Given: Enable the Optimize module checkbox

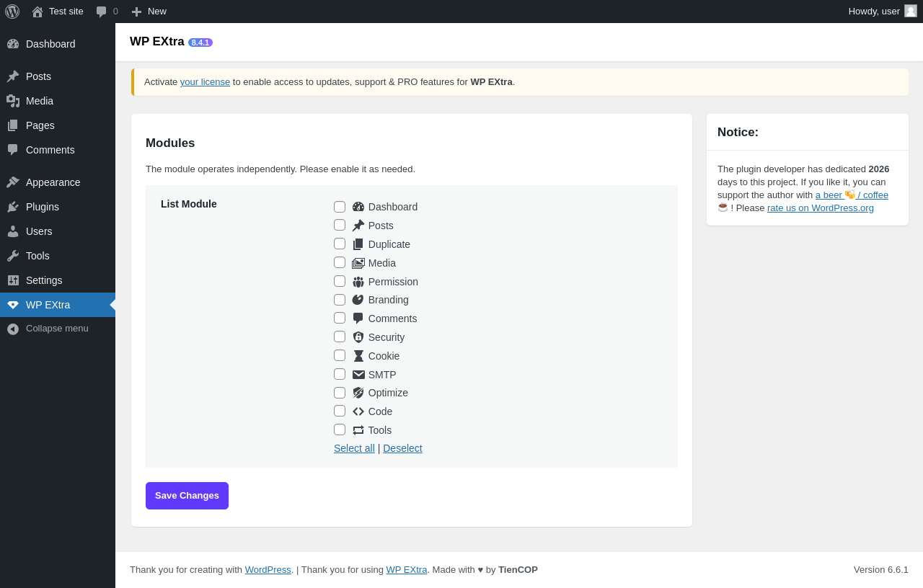Looking at the screenshot, I should coord(340,393).
